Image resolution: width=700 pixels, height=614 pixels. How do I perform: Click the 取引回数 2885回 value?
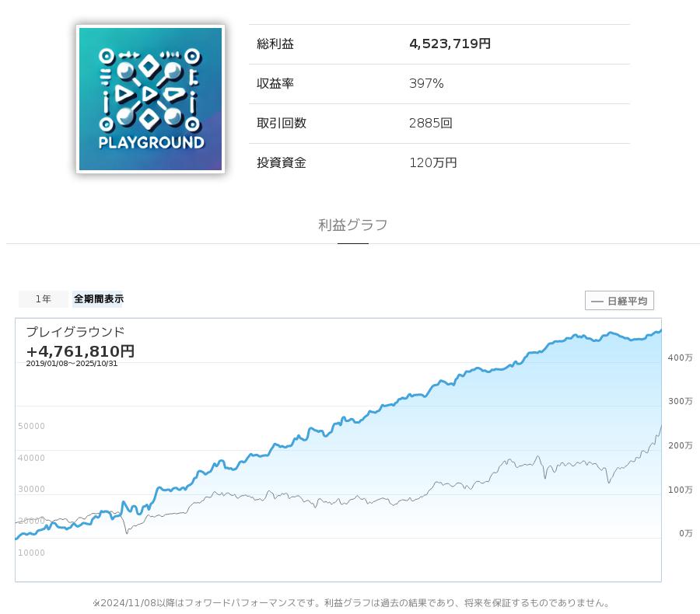point(430,124)
